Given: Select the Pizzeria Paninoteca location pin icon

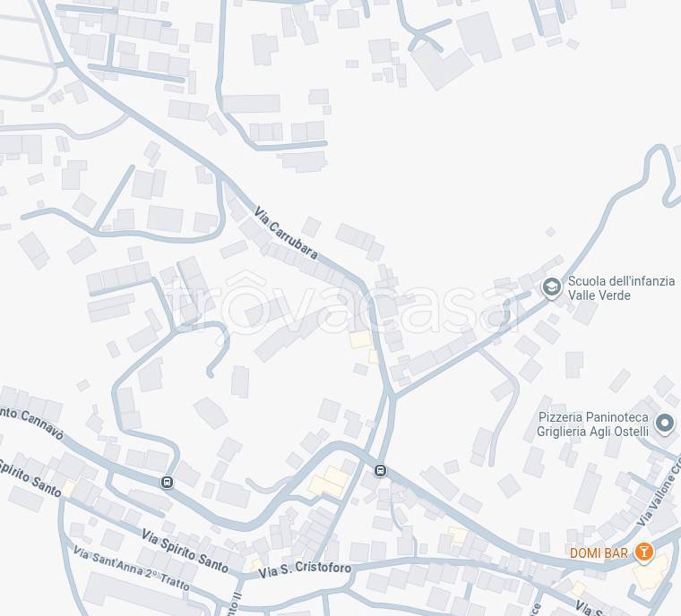Looking at the screenshot, I should pyautogui.click(x=665, y=423).
